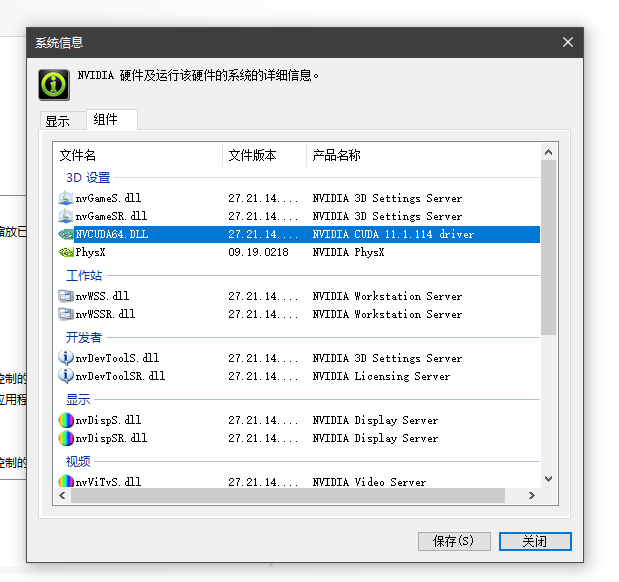Collapse the 开发者 group header

tap(84, 337)
